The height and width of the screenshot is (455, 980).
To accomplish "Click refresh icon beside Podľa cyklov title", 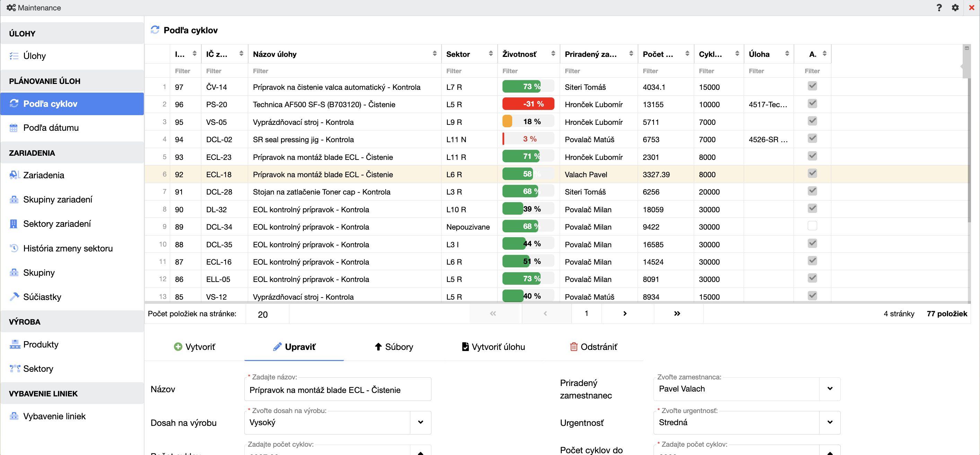I will [x=155, y=30].
